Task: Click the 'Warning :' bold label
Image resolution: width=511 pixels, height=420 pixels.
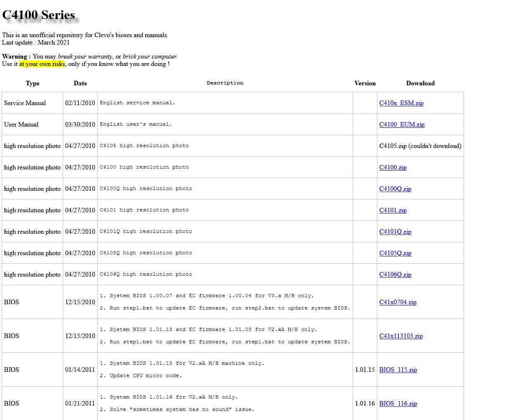Action: click(16, 56)
